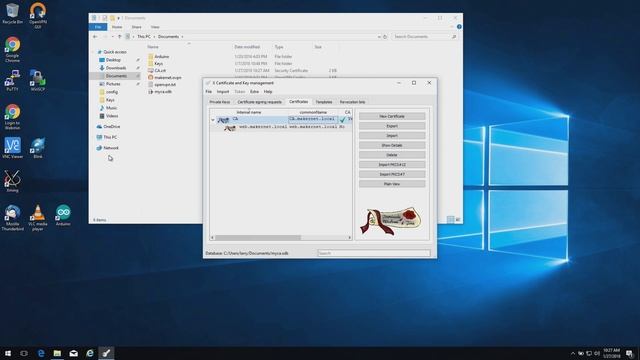The image size is (640, 360).
Task: Open the Arduino desktop shortcut
Action: (x=63, y=215)
